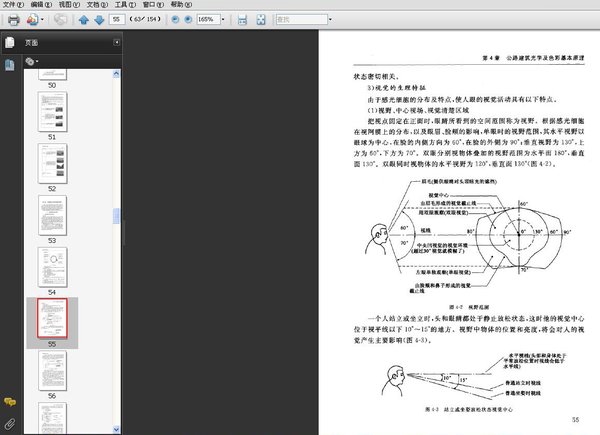Image resolution: width=600 pixels, height=435 pixels.
Task: Open the Pages panel icon in sidebar
Action: click(x=10, y=43)
